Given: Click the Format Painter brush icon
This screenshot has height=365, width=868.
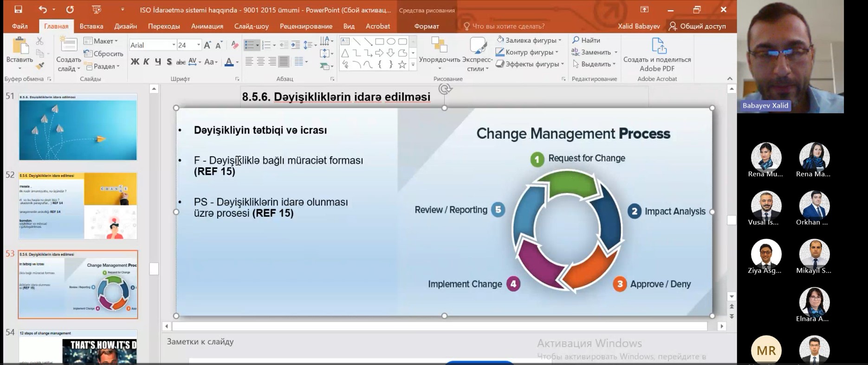Looking at the screenshot, I should (x=39, y=65).
